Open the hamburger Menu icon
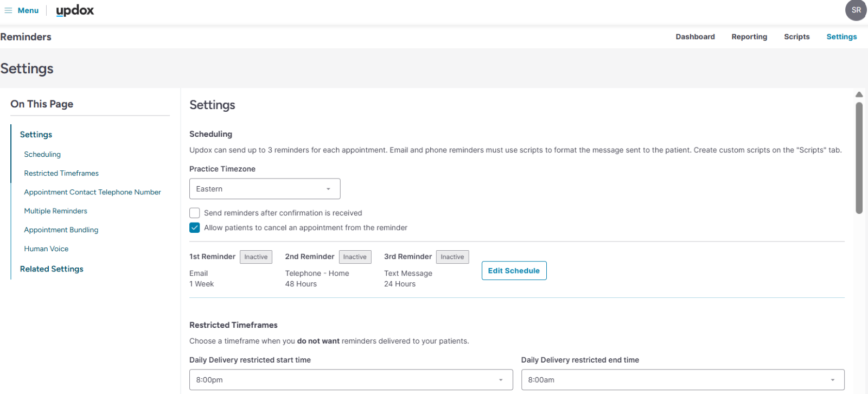This screenshot has height=394, width=868. coord(8,10)
